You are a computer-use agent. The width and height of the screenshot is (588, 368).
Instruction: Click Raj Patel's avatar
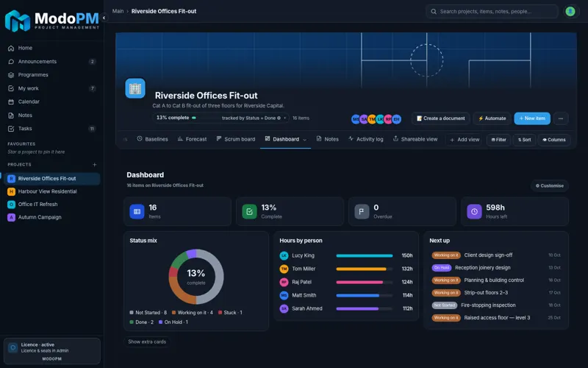pyautogui.click(x=284, y=282)
